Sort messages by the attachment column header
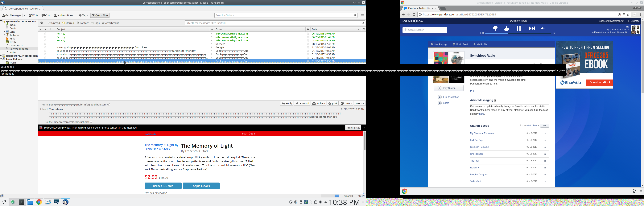Viewport: 644px width, 206px height. (50, 29)
